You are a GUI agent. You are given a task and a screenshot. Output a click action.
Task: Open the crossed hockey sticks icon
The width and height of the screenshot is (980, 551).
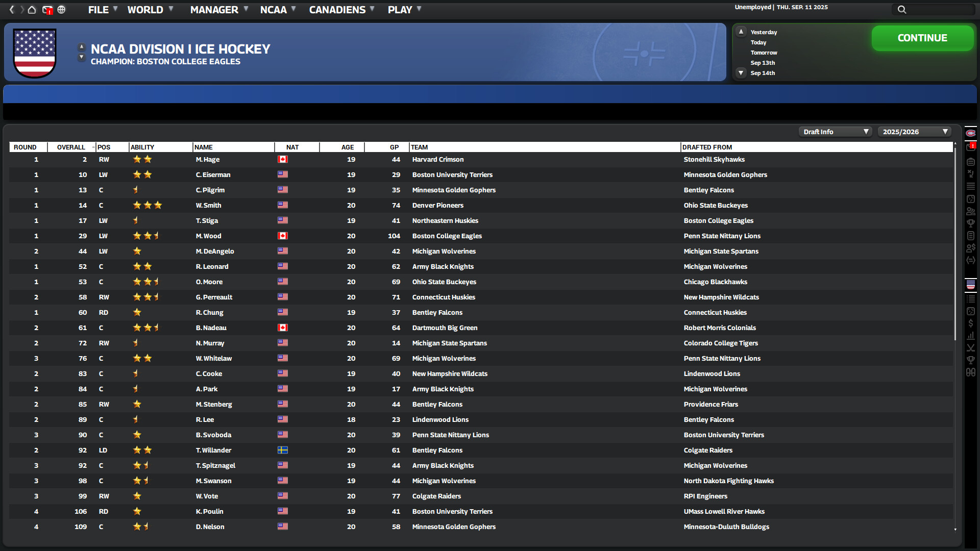click(x=971, y=348)
